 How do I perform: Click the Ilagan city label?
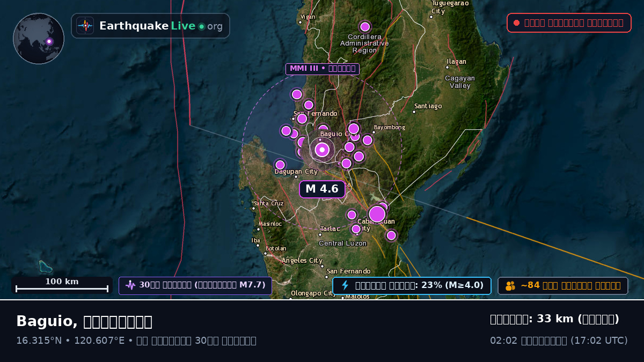457,62
